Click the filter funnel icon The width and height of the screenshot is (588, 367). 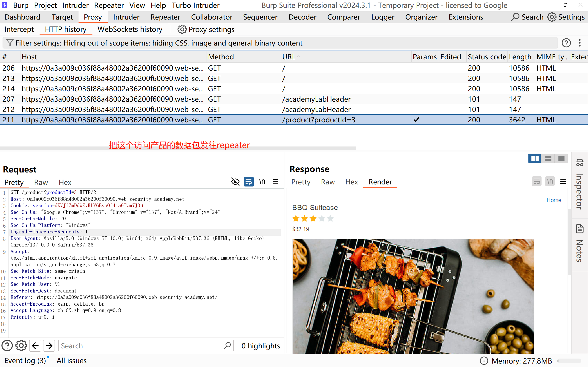pyautogui.click(x=9, y=43)
